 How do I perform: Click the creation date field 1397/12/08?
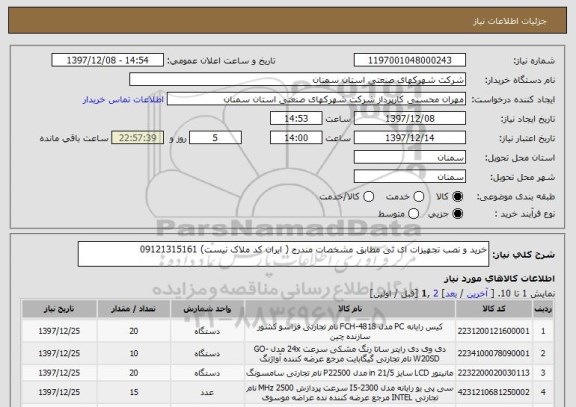[410, 118]
